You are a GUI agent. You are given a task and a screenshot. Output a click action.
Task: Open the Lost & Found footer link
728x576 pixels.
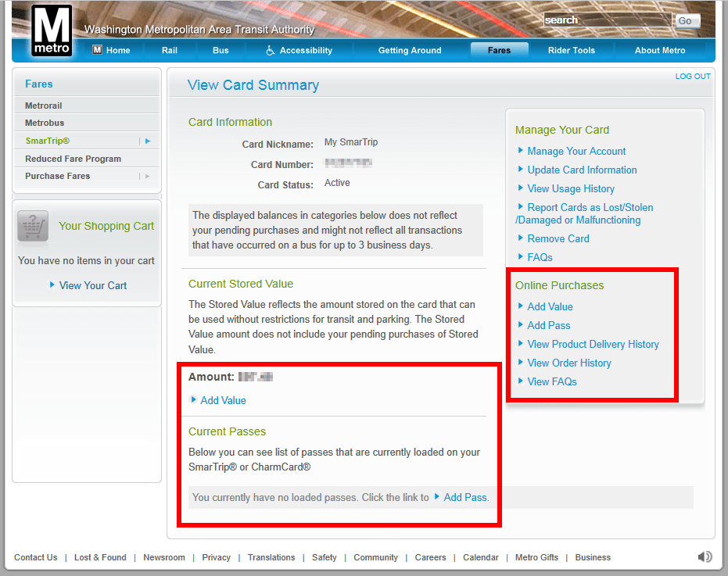100,556
